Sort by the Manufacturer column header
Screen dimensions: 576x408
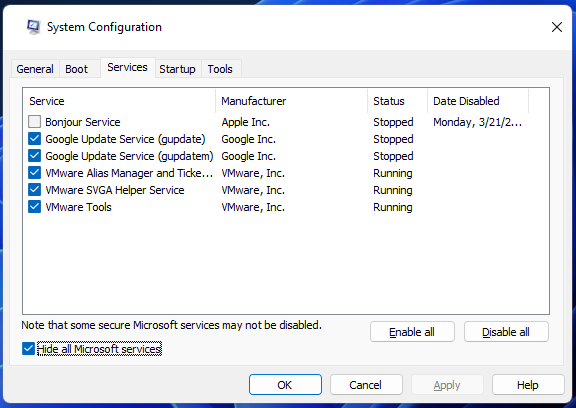pyautogui.click(x=291, y=101)
